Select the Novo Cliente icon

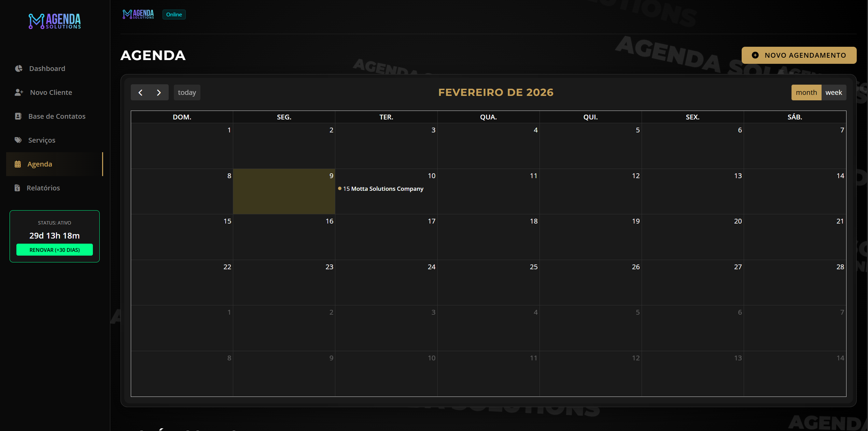tap(18, 92)
